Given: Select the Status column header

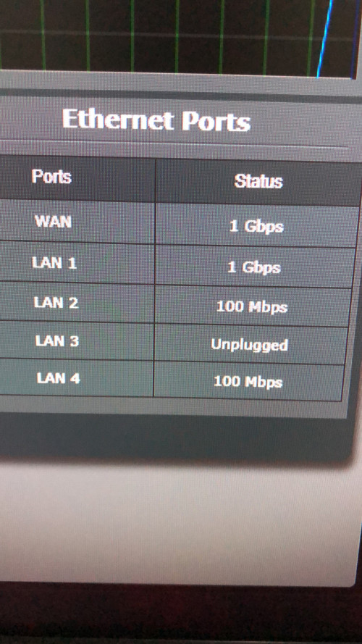Looking at the screenshot, I should pyautogui.click(x=258, y=181).
